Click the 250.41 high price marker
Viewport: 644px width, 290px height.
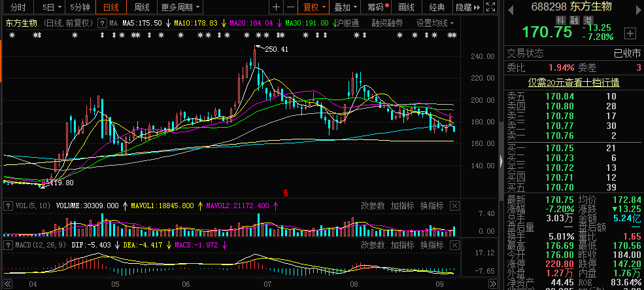tap(276, 49)
